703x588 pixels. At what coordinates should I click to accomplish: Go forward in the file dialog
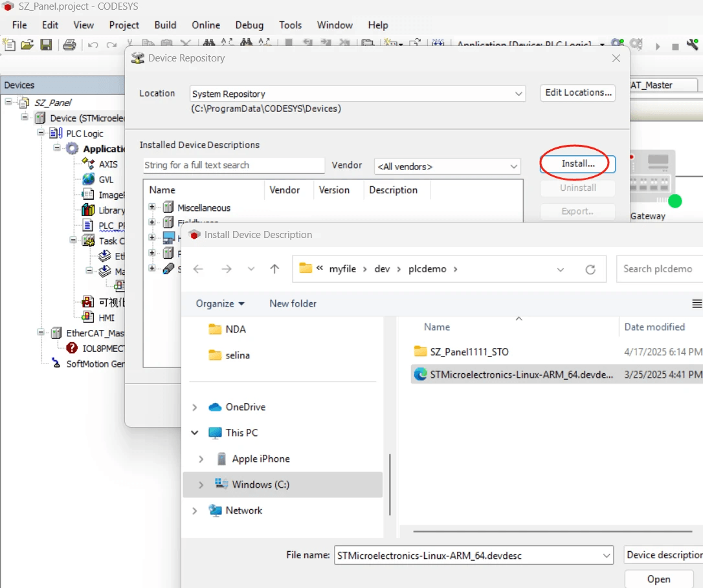point(227,269)
